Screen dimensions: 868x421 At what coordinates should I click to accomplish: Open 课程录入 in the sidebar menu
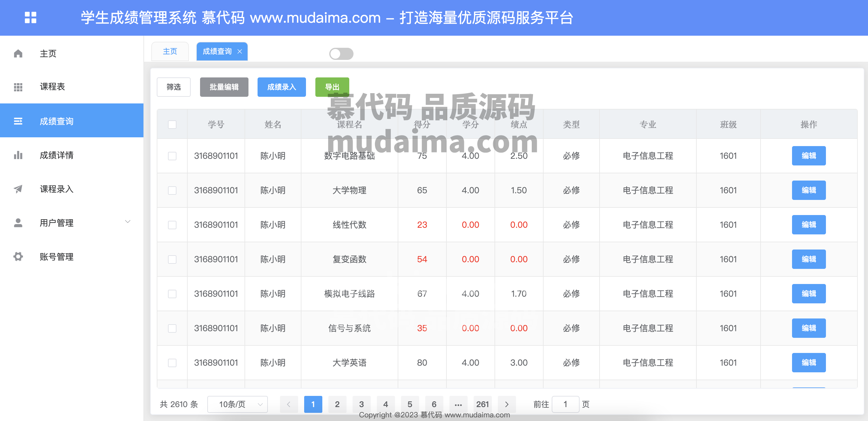tap(72, 189)
